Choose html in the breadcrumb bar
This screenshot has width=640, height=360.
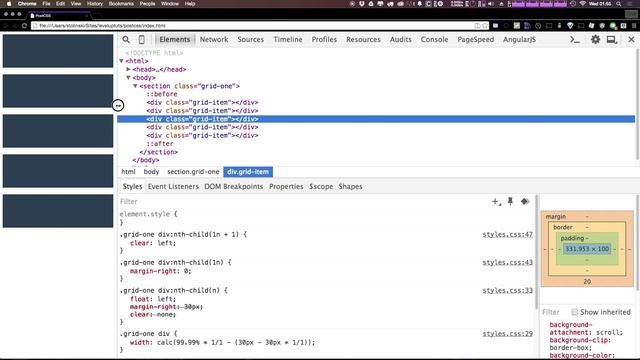point(128,172)
